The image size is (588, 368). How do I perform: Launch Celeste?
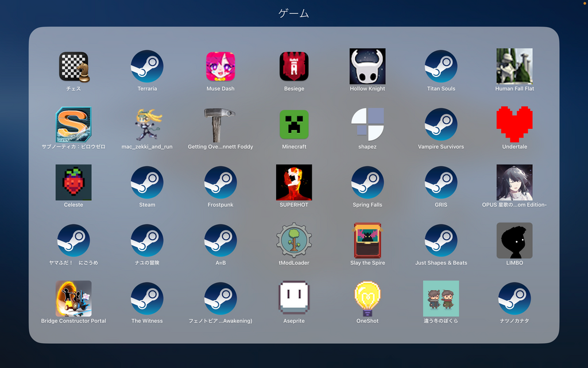[73, 182]
